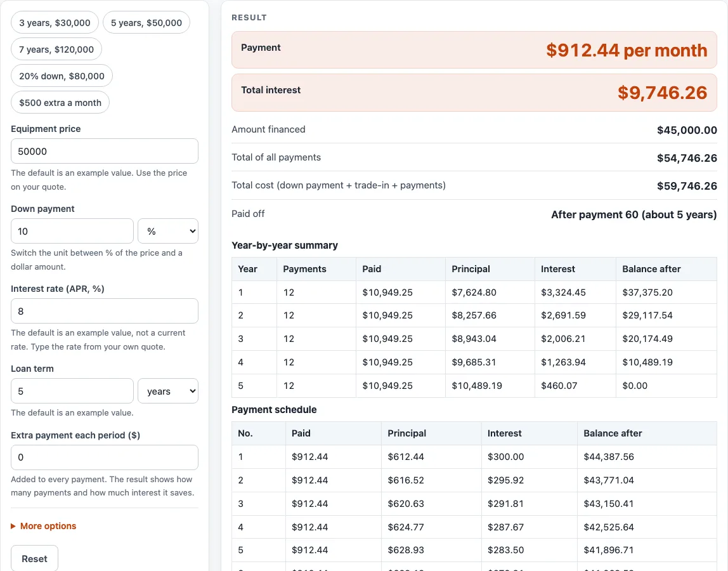Apply the '5 years, $50,000' preset

coord(146,23)
